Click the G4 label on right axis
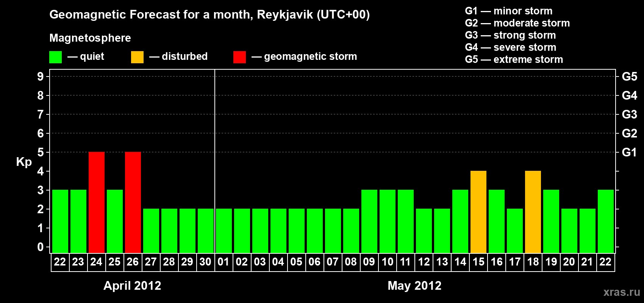The height and width of the screenshot is (303, 644). 629,95
